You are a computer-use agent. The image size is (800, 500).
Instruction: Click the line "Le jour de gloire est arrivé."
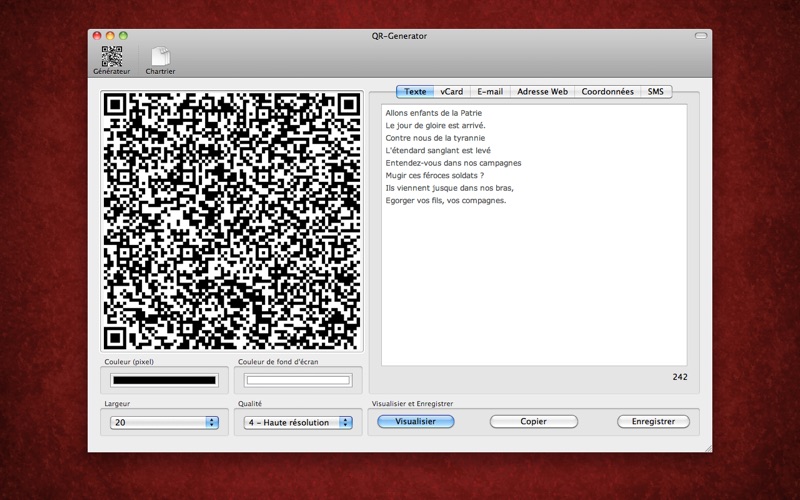point(436,126)
